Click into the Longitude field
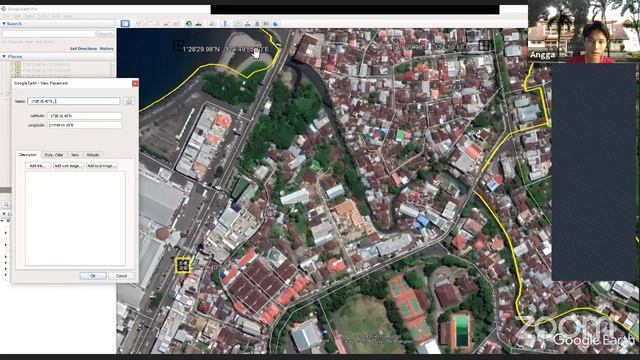The height and width of the screenshot is (360, 640). tap(84, 125)
